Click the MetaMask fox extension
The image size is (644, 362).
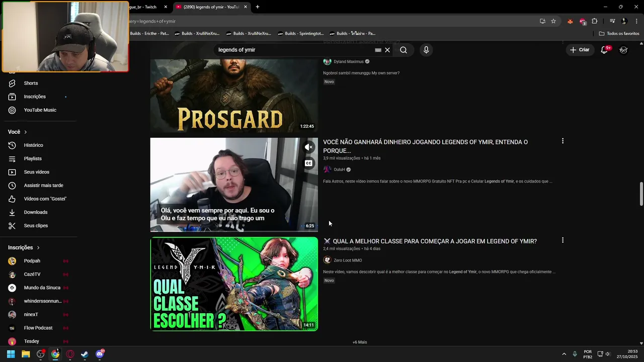(x=570, y=21)
